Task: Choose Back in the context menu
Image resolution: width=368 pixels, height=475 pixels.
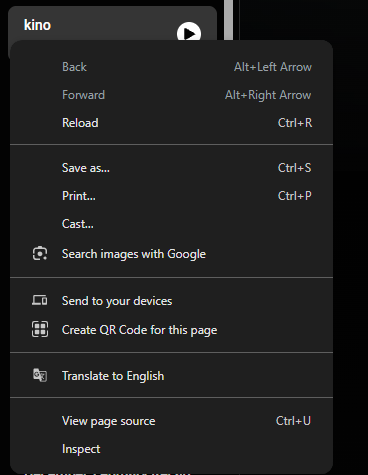Action: [x=171, y=67]
